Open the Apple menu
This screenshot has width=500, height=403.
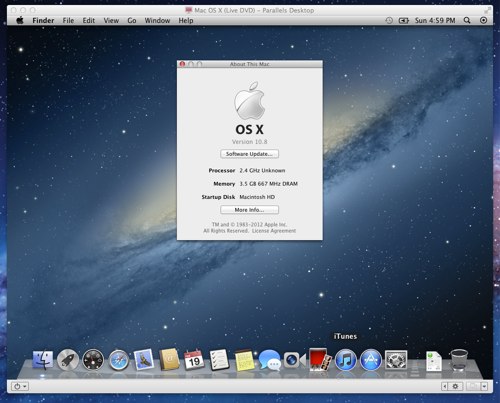[20, 20]
